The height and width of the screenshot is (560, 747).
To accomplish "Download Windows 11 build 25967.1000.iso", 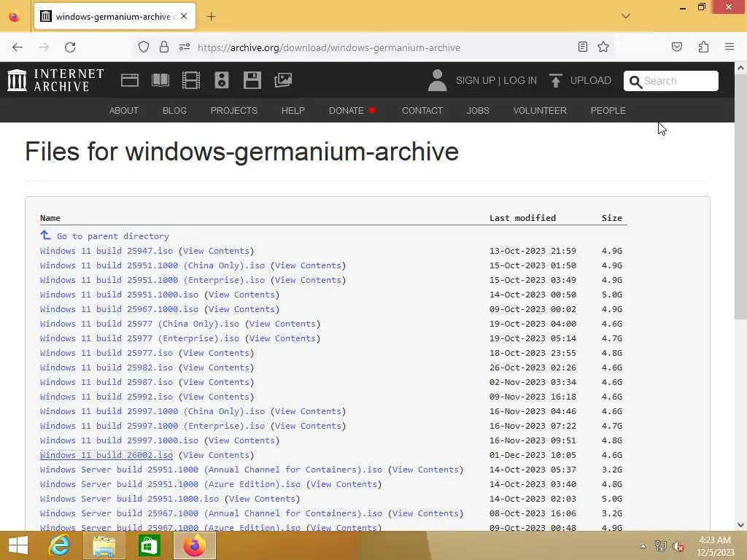I will point(119,309).
